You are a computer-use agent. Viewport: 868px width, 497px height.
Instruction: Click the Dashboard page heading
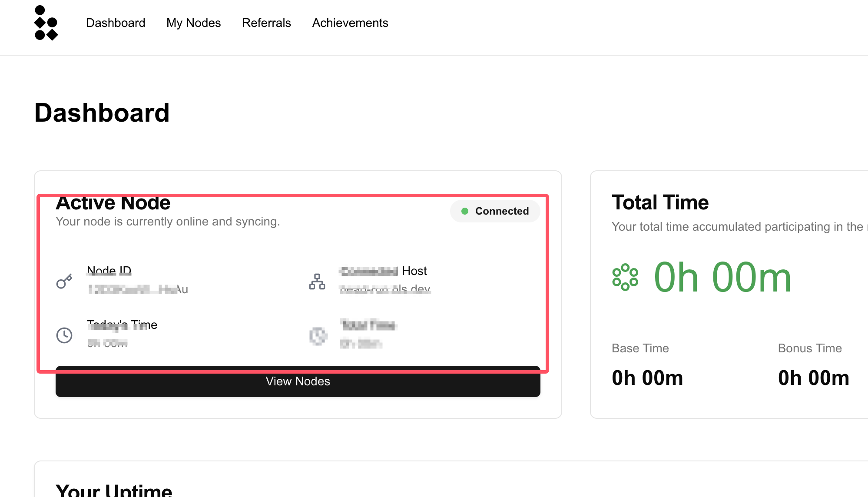(x=102, y=113)
